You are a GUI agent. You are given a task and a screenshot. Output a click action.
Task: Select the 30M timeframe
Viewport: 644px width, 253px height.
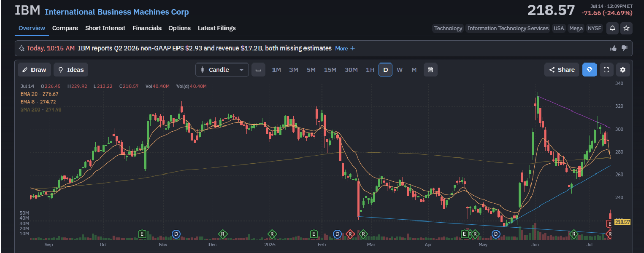351,70
